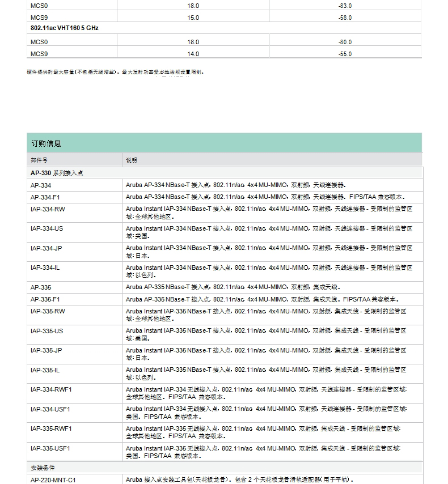448x484 pixels.
Task: Click the footnote about 硬件提供的最大容量
Action: (115, 72)
